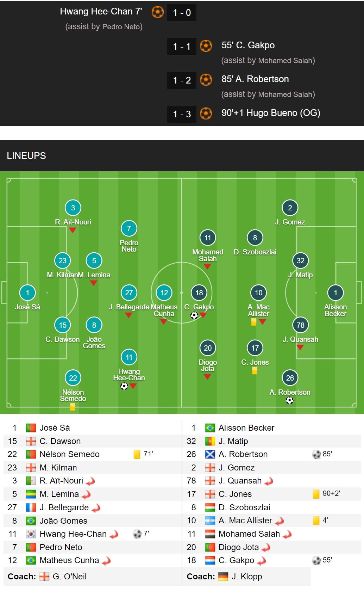Click the yellow card under Nélson Semedo on pitch
The image size is (364, 591).
(x=73, y=407)
